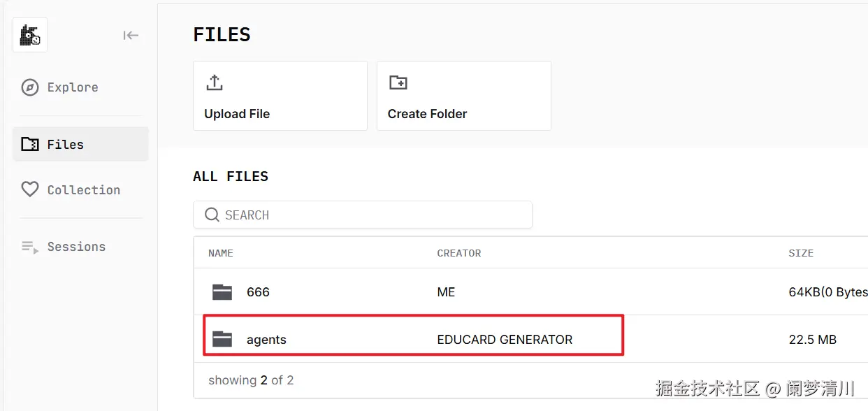The image size is (868, 411).
Task: Open the agents folder row
Action: [x=266, y=340]
